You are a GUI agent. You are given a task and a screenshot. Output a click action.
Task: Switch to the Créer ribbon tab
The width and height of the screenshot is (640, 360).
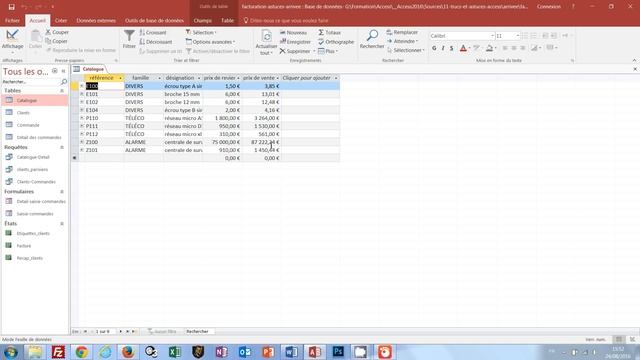pyautogui.click(x=61, y=20)
